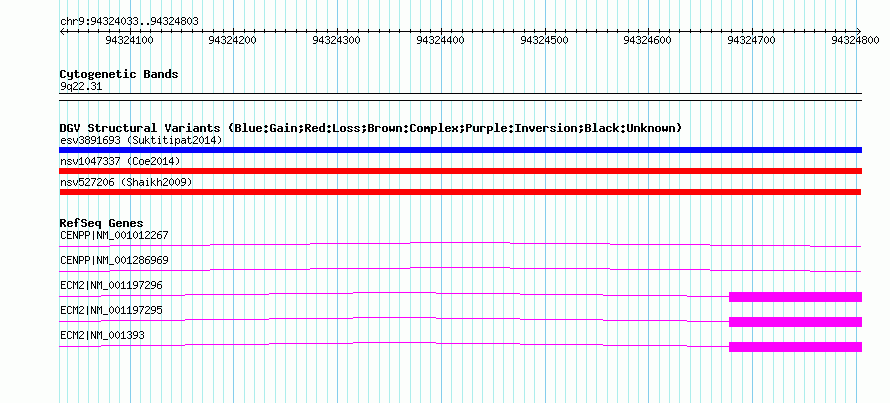Click the ECM2 NM_001197296 exon block
Viewport: 890px width, 403px height.
(795, 297)
